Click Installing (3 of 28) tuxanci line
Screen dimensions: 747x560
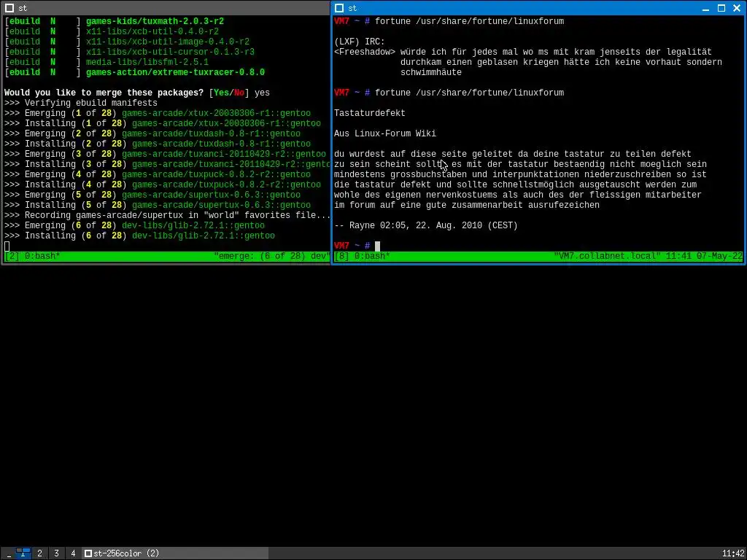click(167, 164)
